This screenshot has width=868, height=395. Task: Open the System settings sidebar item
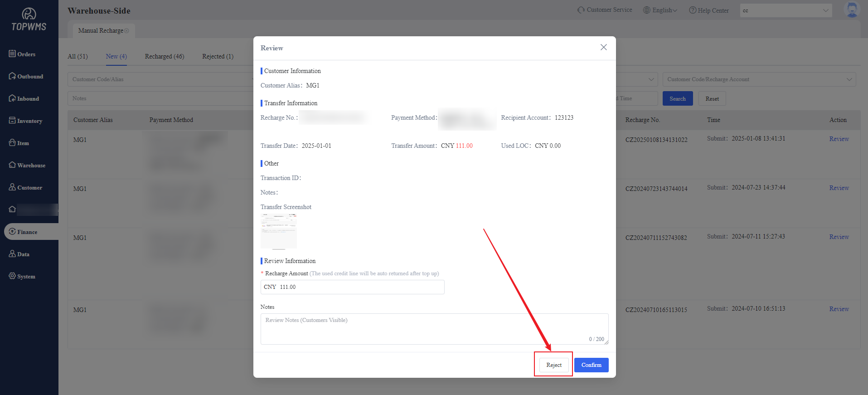(x=22, y=276)
